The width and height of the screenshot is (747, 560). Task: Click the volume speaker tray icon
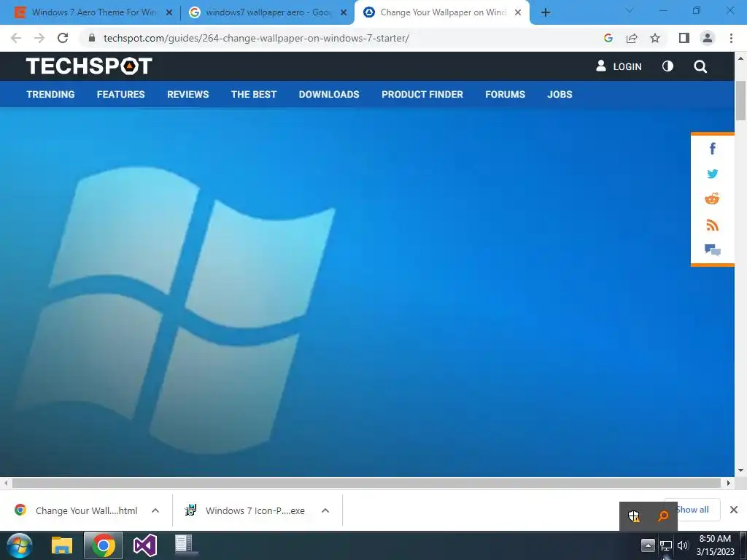pos(683,545)
